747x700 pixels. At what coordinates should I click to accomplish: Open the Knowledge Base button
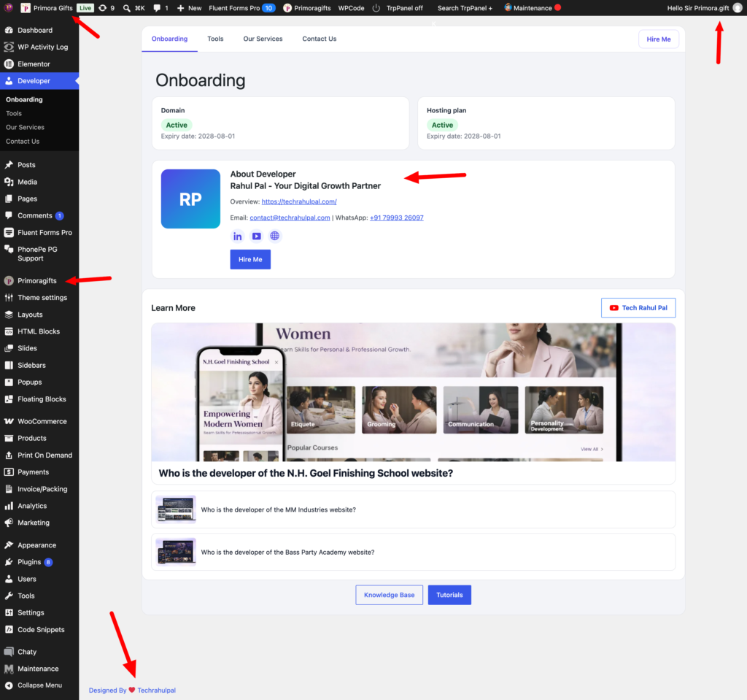coord(390,595)
